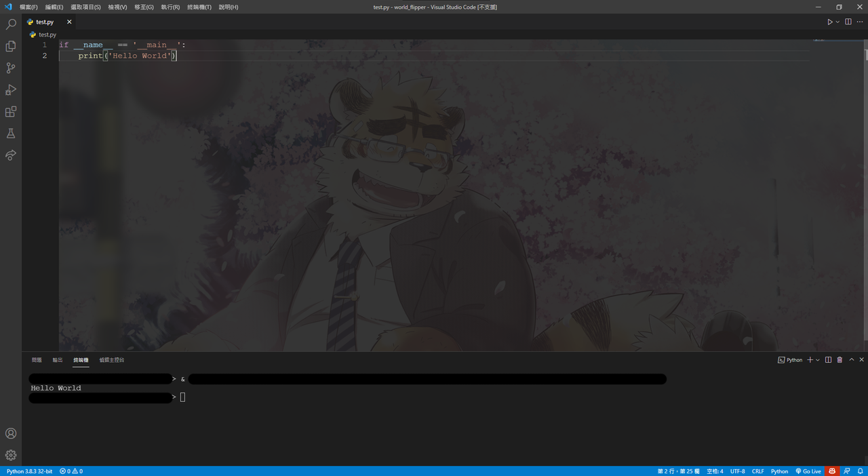Open the Search view in activity bar

[11, 24]
